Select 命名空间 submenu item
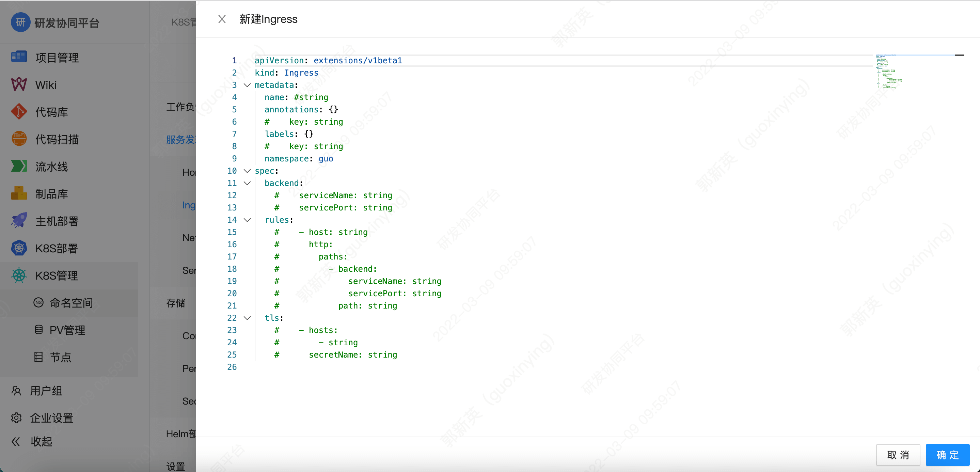The width and height of the screenshot is (980, 472). 71,303
